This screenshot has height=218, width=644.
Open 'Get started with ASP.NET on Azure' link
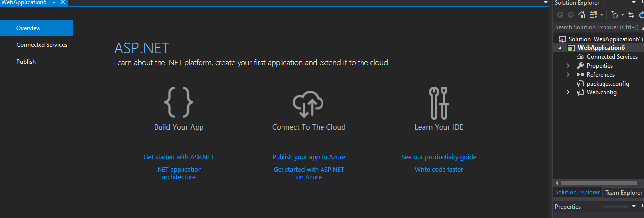click(x=309, y=174)
